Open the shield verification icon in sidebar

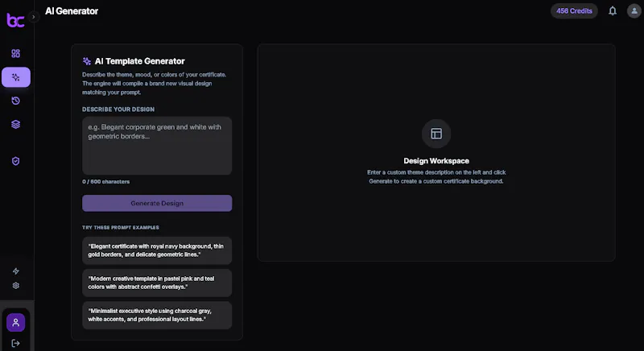(x=15, y=161)
